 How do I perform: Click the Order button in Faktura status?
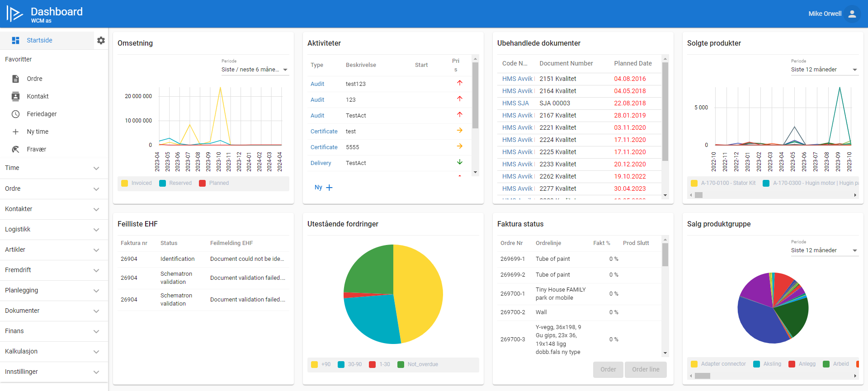[608, 369]
